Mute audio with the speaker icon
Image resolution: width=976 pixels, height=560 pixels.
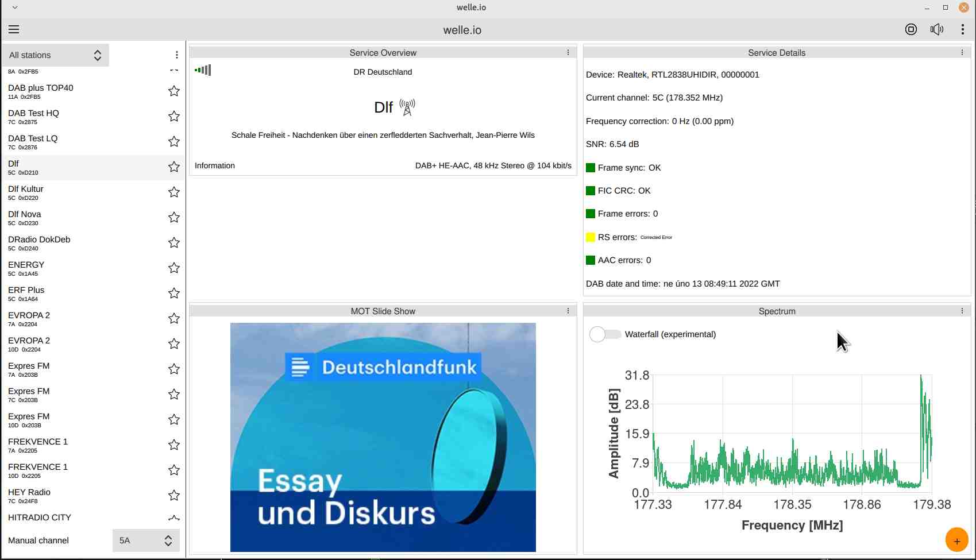tap(936, 29)
